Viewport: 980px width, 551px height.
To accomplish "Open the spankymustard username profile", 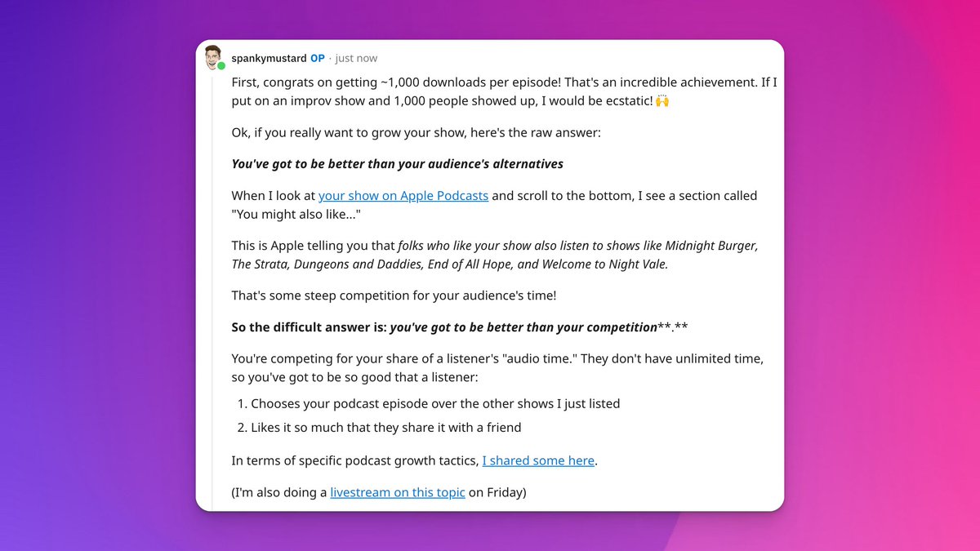I will pos(269,59).
